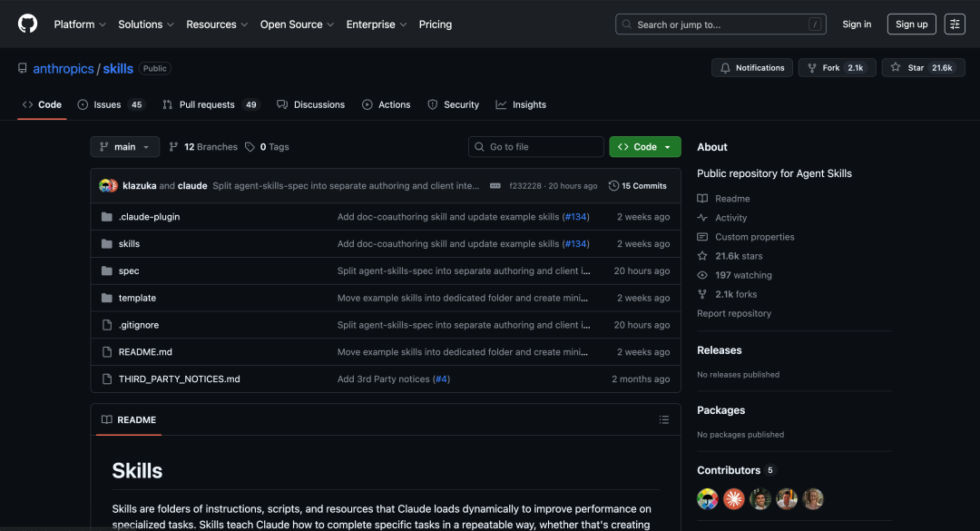Expand the main branch dropdown
The width and height of the screenshot is (980, 531).
tap(124, 147)
